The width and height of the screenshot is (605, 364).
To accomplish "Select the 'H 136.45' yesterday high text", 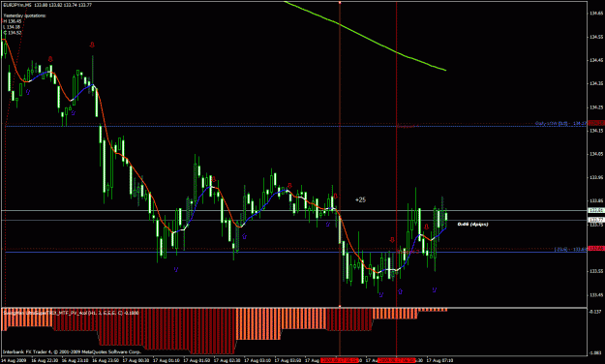I will point(13,21).
